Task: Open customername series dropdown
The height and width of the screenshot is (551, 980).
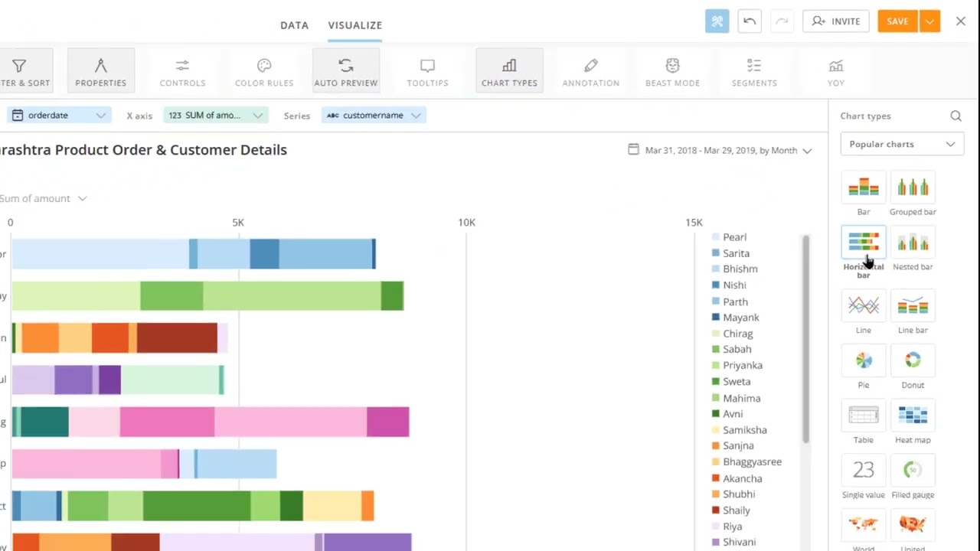Action: pos(374,115)
